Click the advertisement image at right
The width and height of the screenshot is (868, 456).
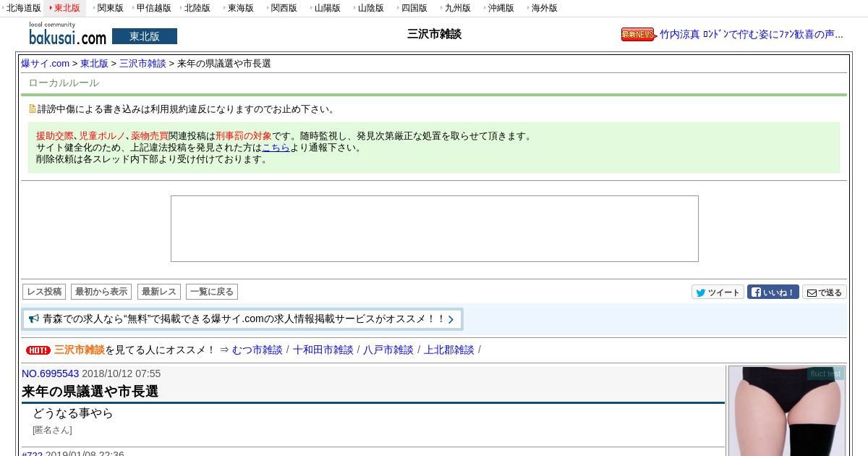tap(787, 411)
